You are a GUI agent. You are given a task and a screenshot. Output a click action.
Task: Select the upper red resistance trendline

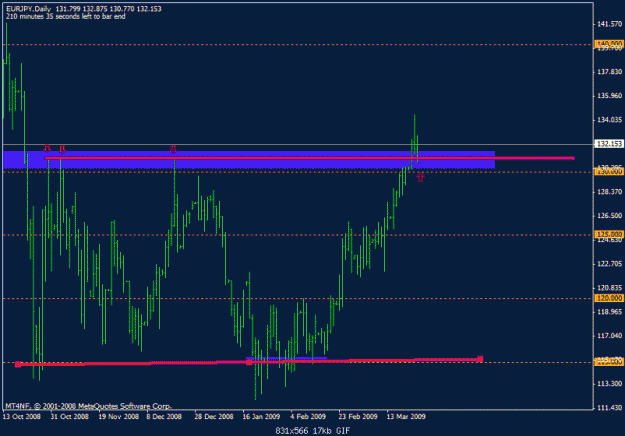pyautogui.click(x=309, y=158)
